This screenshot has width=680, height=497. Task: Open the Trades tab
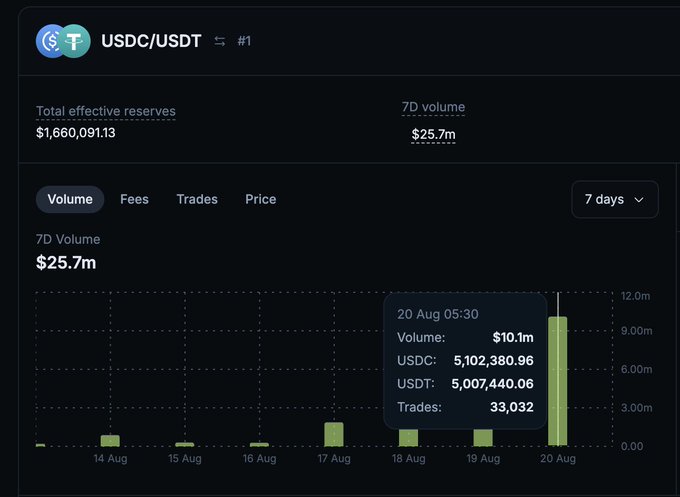click(x=197, y=199)
